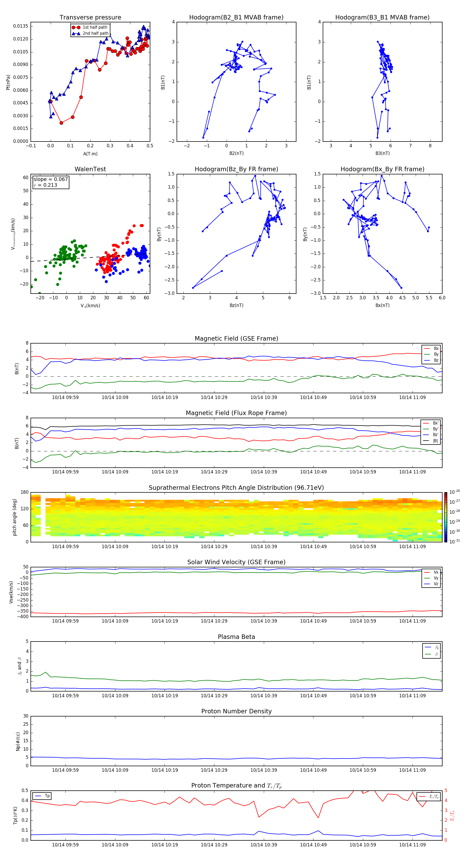The height and width of the screenshot is (868, 473).
Task: Click the 'Bx(nT)' x-axis label
Action: pos(382,305)
